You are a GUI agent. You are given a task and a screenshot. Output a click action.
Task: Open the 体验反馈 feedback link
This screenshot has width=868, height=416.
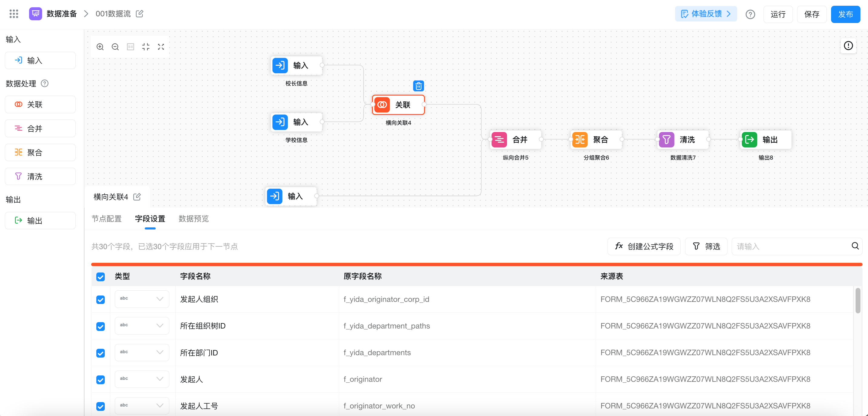[x=706, y=14]
